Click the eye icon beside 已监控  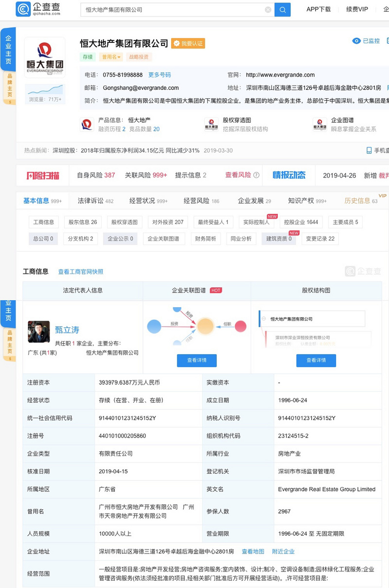tap(356, 41)
